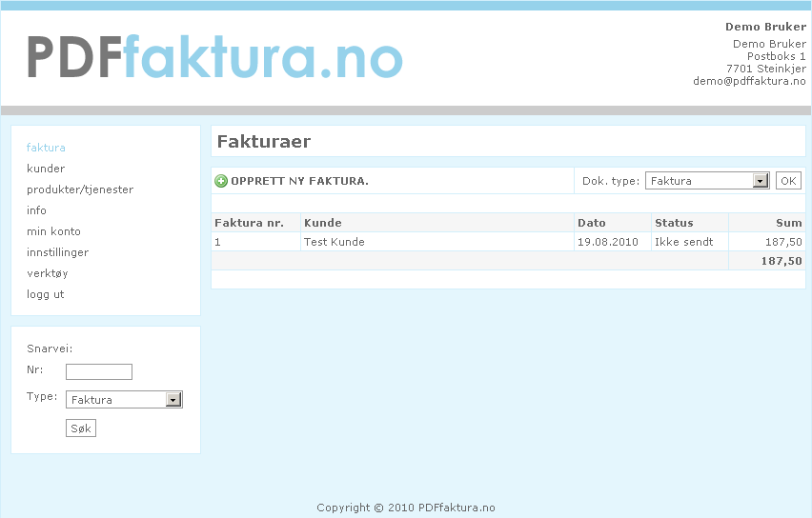Select logg ut in the sidebar
The width and height of the screenshot is (812, 518).
point(46,294)
